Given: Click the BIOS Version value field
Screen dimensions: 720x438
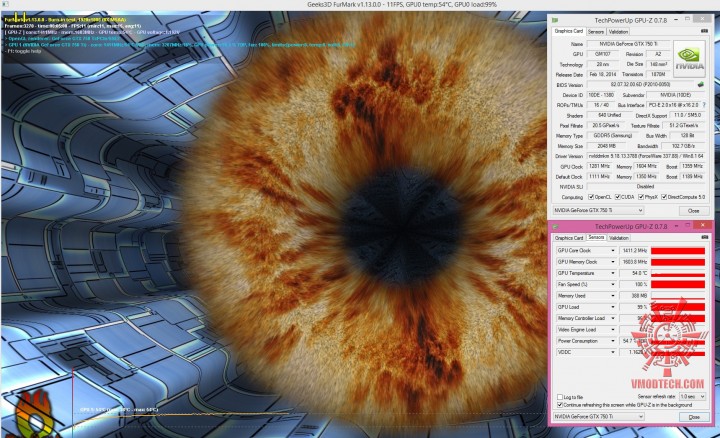Looking at the screenshot, I should 641,84.
